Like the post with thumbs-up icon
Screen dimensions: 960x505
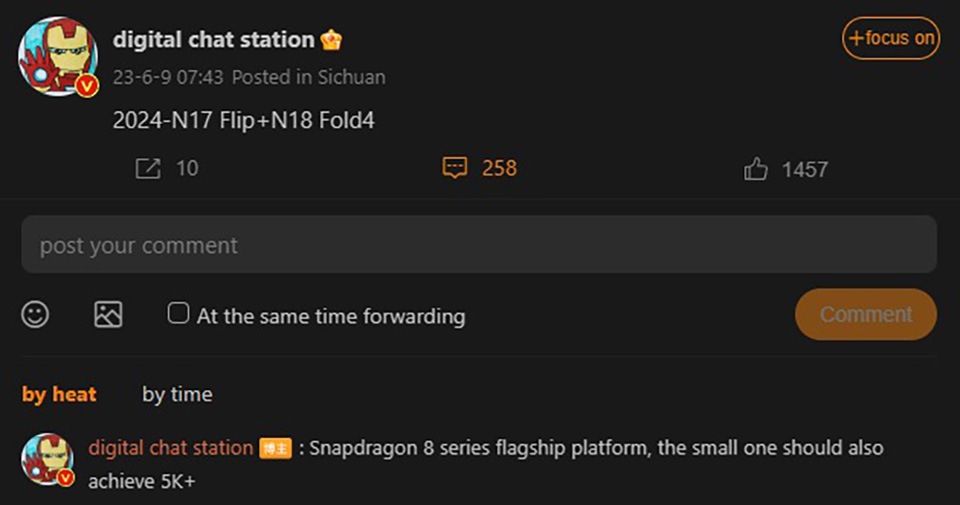(756, 169)
